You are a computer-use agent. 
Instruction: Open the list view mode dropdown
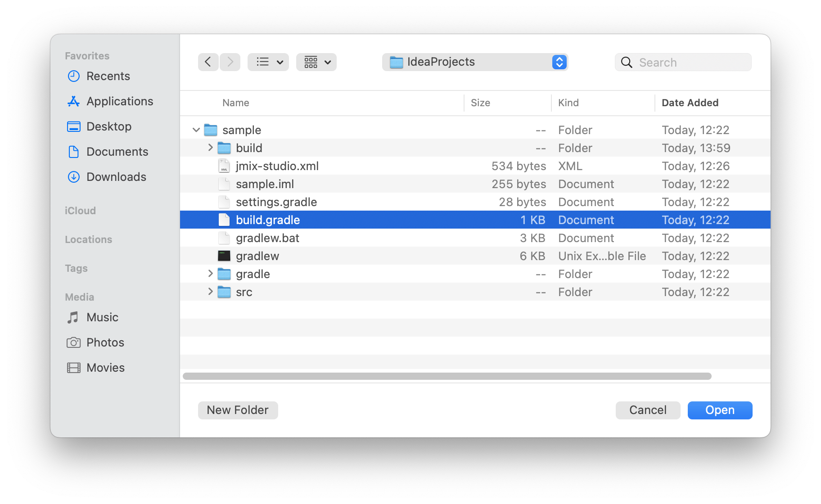tap(268, 62)
